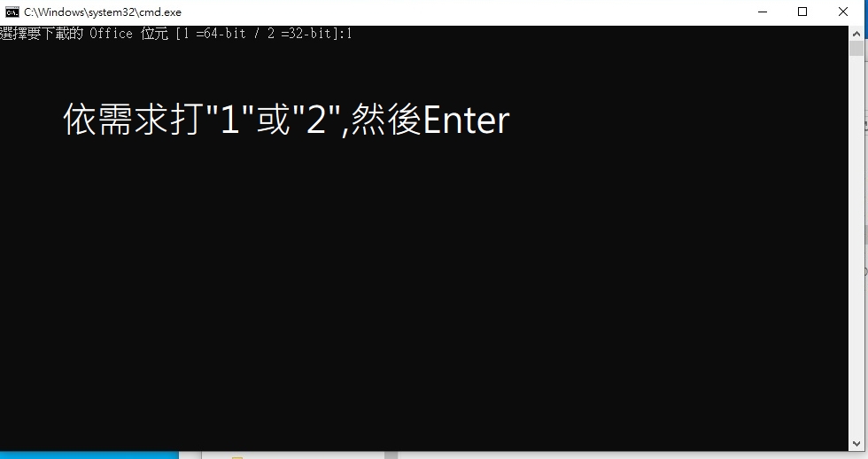Screen dimensions: 868x459
Task: Click the Office 位元 prompt line
Action: coord(176,34)
